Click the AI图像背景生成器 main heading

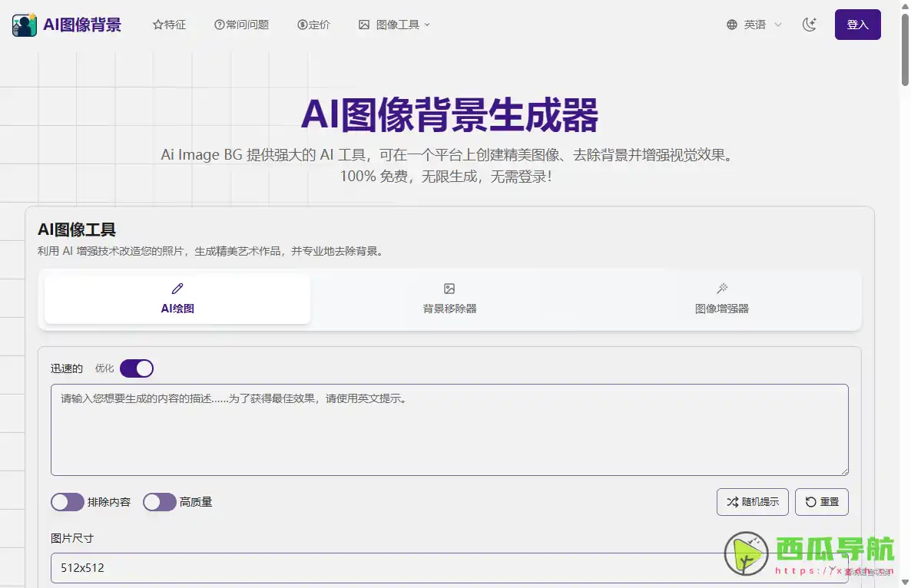point(449,115)
